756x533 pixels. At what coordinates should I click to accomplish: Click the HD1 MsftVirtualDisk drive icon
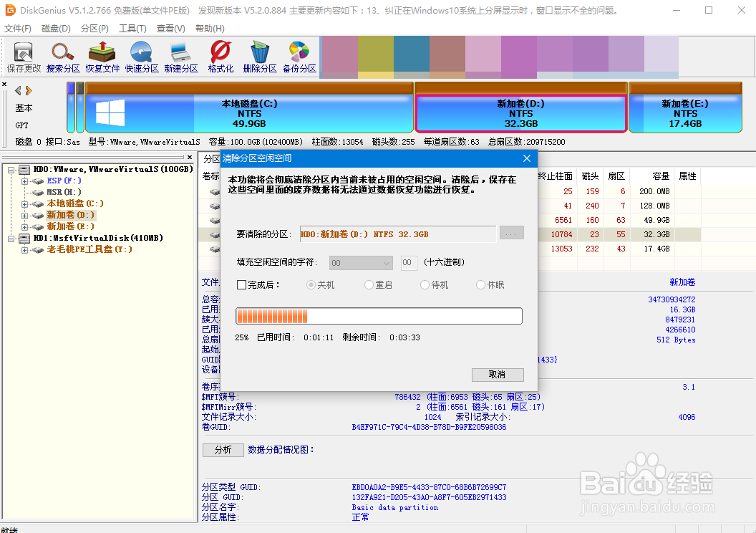point(24,239)
